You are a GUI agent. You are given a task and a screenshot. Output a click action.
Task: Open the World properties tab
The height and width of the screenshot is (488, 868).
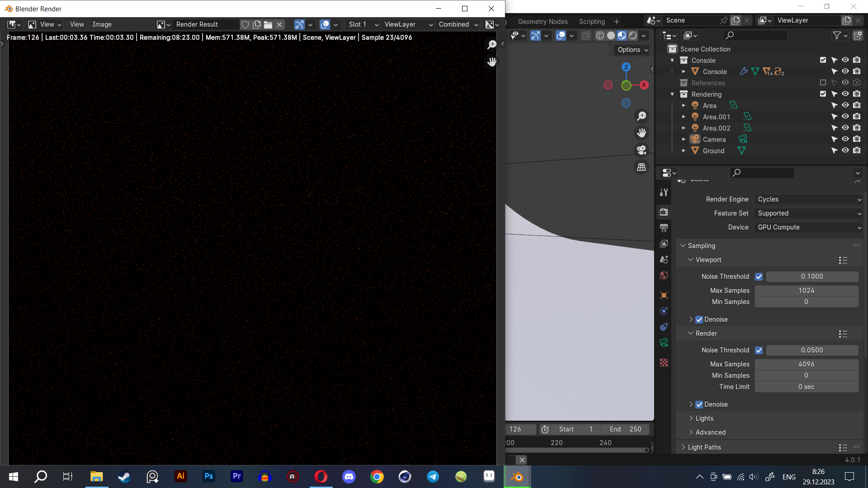click(x=664, y=275)
